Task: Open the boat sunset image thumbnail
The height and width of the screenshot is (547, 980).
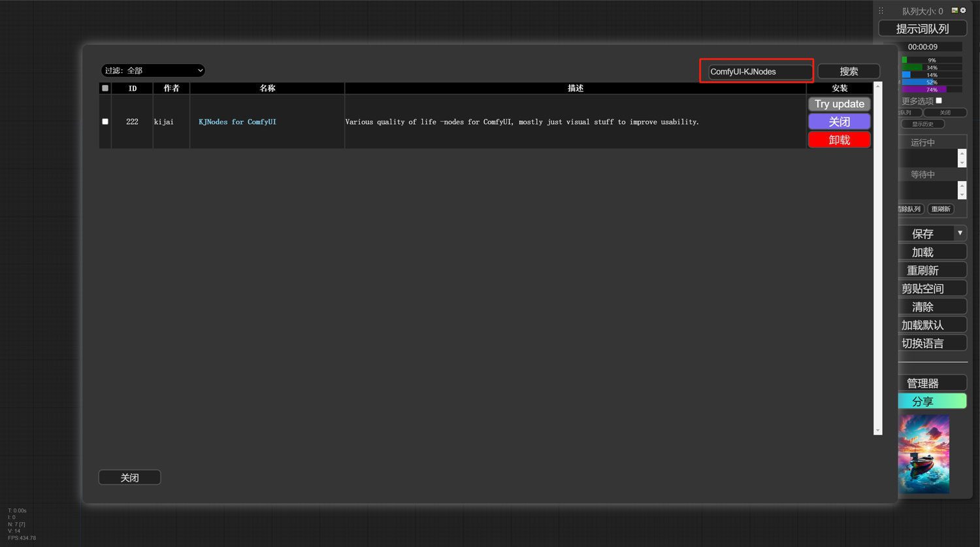Action: [924, 454]
